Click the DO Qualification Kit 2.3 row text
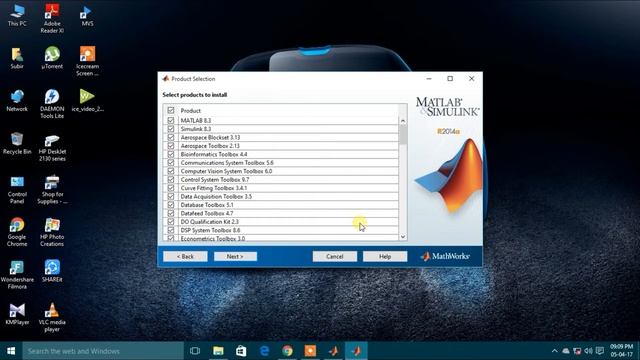The image size is (640, 360). pyautogui.click(x=210, y=222)
